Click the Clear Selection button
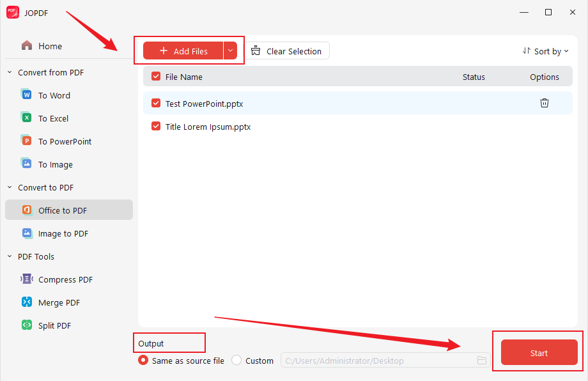This screenshot has width=588, height=381. click(288, 50)
